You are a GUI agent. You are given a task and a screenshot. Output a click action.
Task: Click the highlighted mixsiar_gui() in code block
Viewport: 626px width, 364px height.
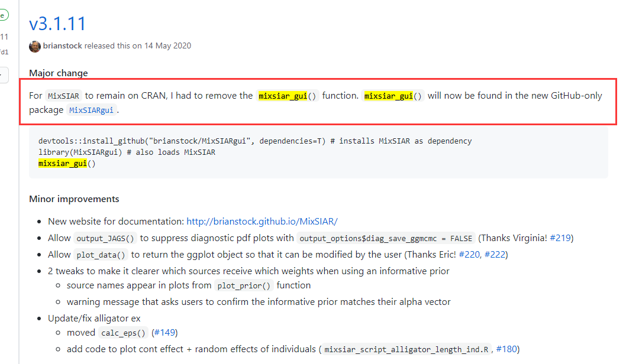(x=62, y=164)
